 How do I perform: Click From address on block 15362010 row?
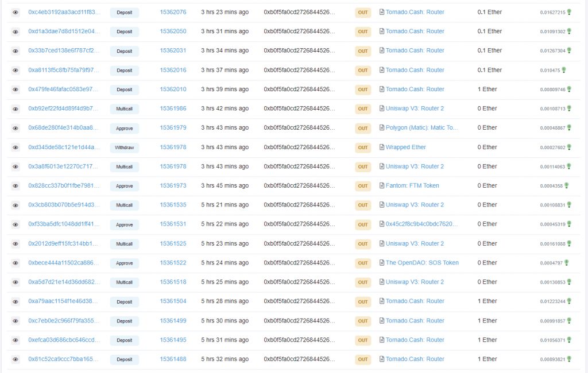299,89
